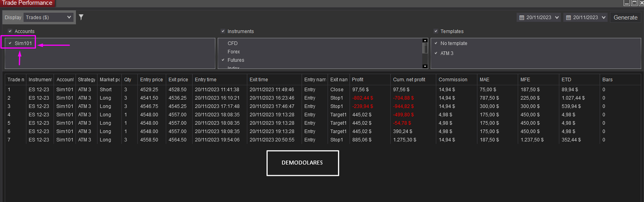Select exit time 20/11/2023 20:50:55
644x202 pixels.
pos(272,140)
